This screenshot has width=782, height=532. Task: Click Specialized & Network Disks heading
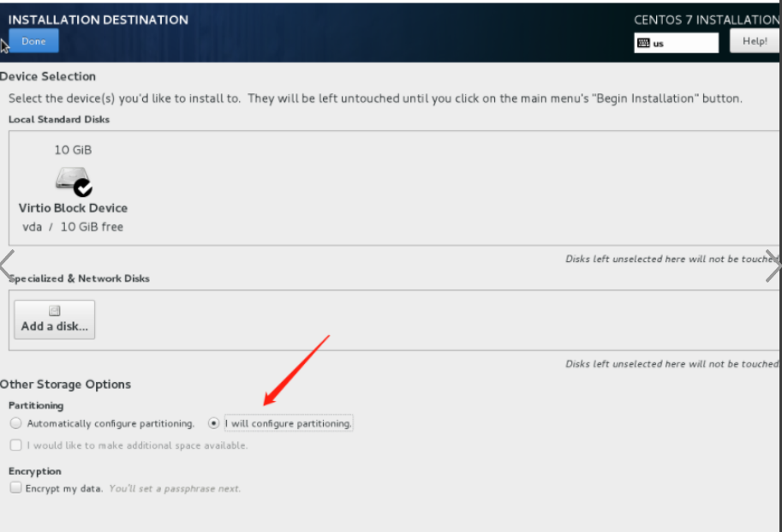coord(79,278)
